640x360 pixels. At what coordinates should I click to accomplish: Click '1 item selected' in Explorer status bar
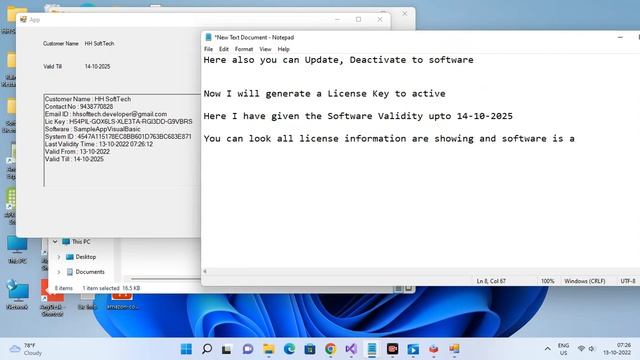pos(101,288)
